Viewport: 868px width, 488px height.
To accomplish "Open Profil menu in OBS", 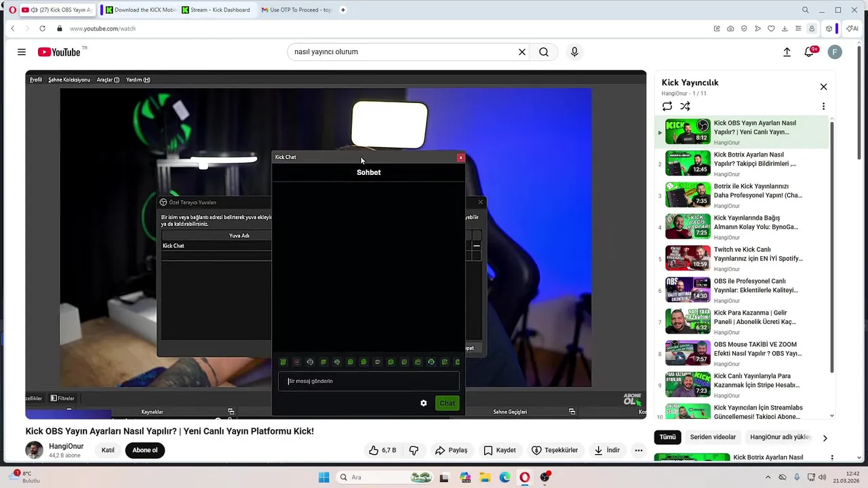I will pyautogui.click(x=36, y=80).
